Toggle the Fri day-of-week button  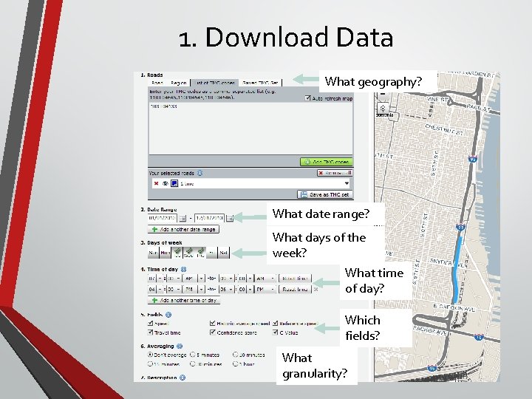212,253
